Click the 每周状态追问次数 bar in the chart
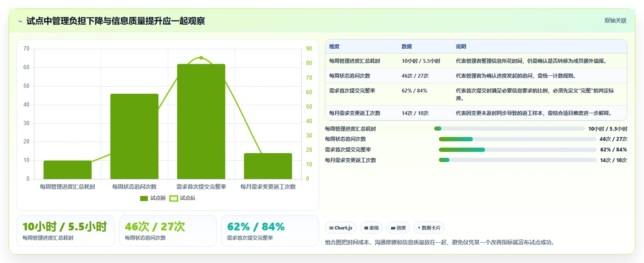The width and height of the screenshot is (644, 263). 134,136
